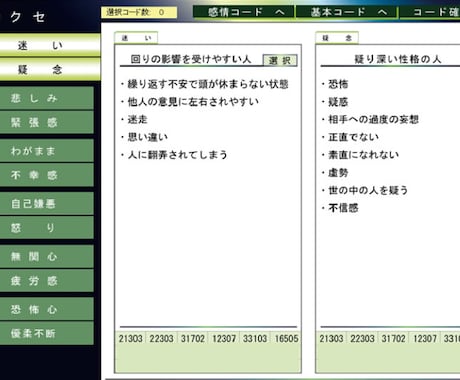The height and width of the screenshot is (380, 460).
Task: Click the 疑惑 item in 疑念 panel
Action: click(335, 102)
